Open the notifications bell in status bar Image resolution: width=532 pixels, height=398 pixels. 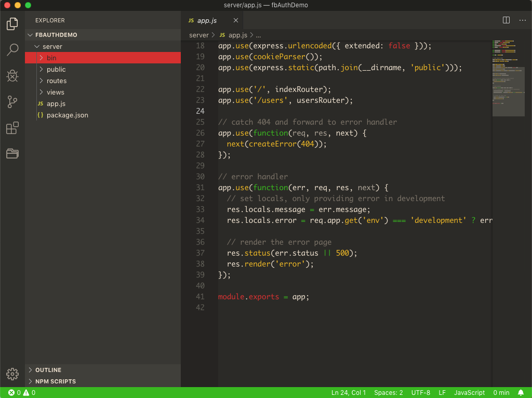[521, 393]
